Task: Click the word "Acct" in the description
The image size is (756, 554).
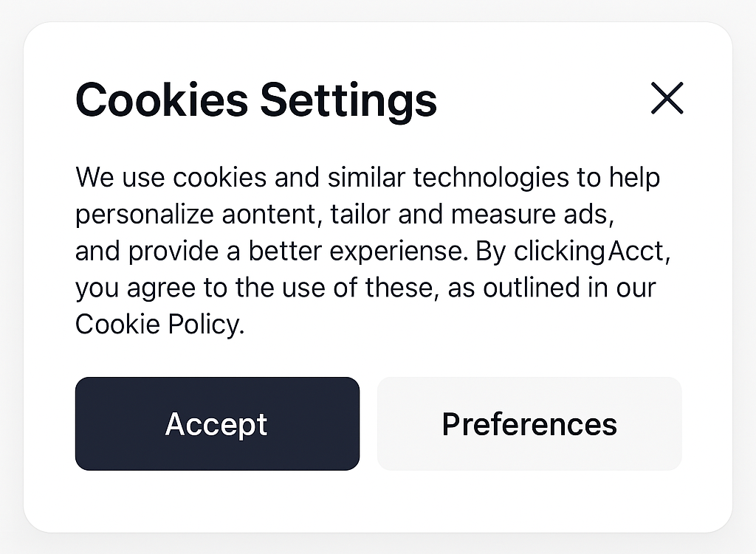Action: 636,251
